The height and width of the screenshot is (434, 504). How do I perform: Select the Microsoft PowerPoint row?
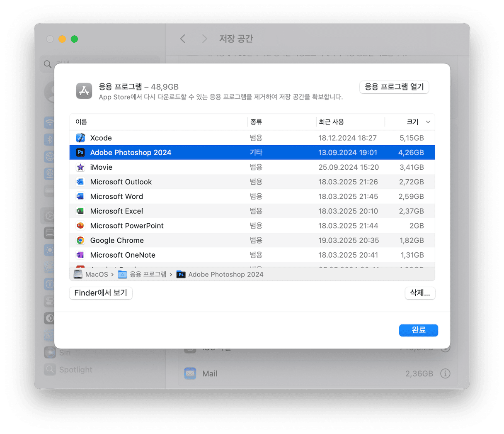pos(252,226)
